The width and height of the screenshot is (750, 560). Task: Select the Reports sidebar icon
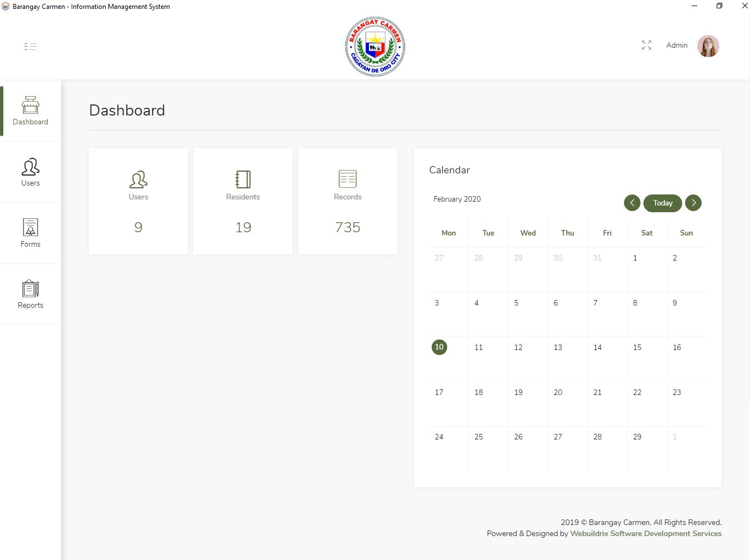31,289
